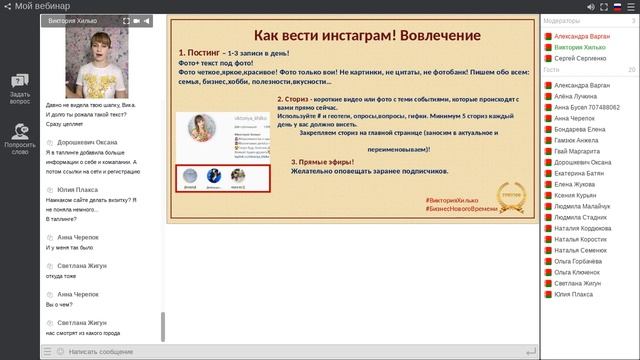
Task: Select guest Бондарева Елена
Action: pos(580,129)
